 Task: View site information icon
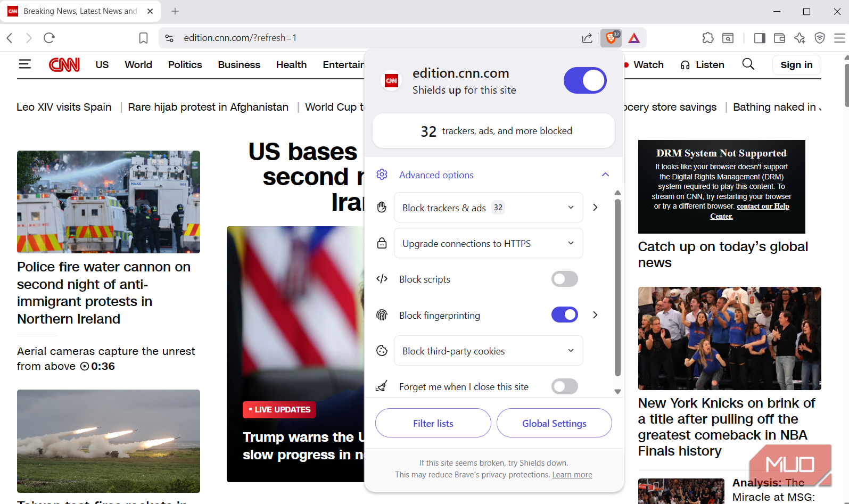[x=169, y=38]
